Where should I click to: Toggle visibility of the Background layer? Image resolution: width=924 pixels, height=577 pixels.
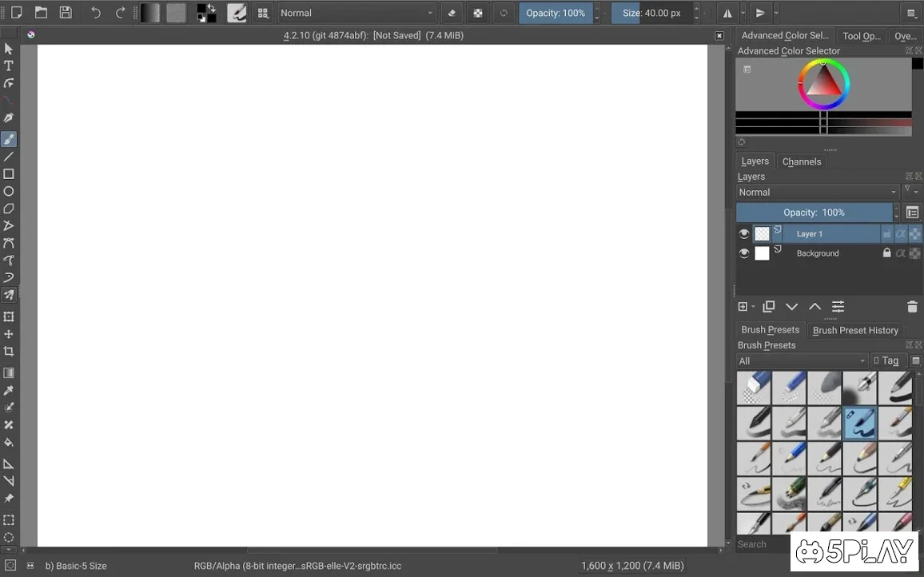[744, 253]
